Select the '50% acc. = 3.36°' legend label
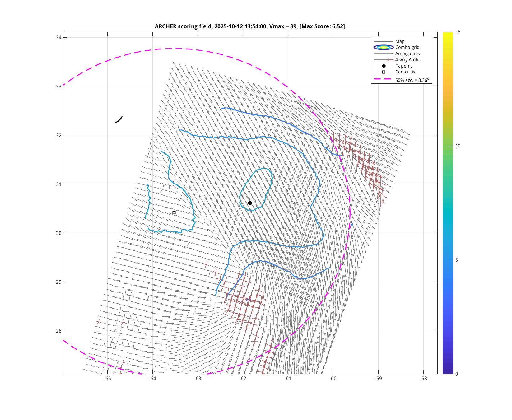Viewport: 512px width, 420px height. [412, 80]
